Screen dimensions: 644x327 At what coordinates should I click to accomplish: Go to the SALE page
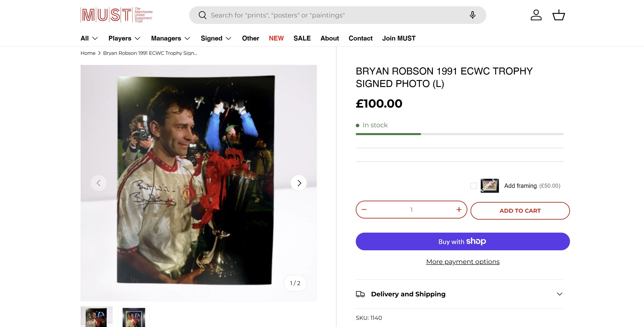click(302, 38)
